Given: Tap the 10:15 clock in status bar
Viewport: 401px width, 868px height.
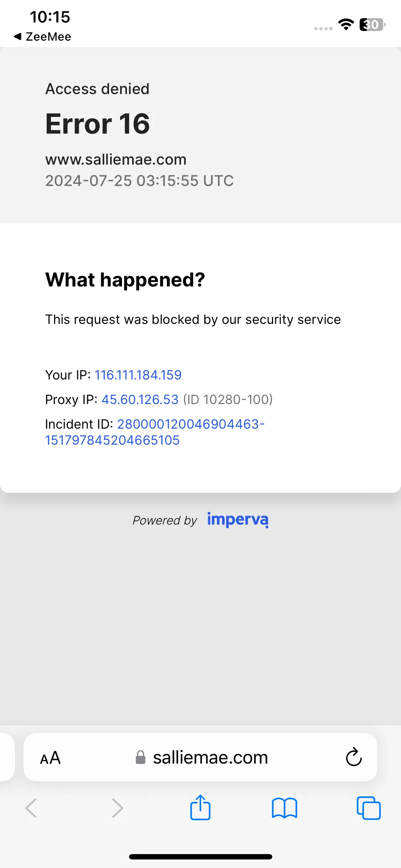Looking at the screenshot, I should [50, 17].
